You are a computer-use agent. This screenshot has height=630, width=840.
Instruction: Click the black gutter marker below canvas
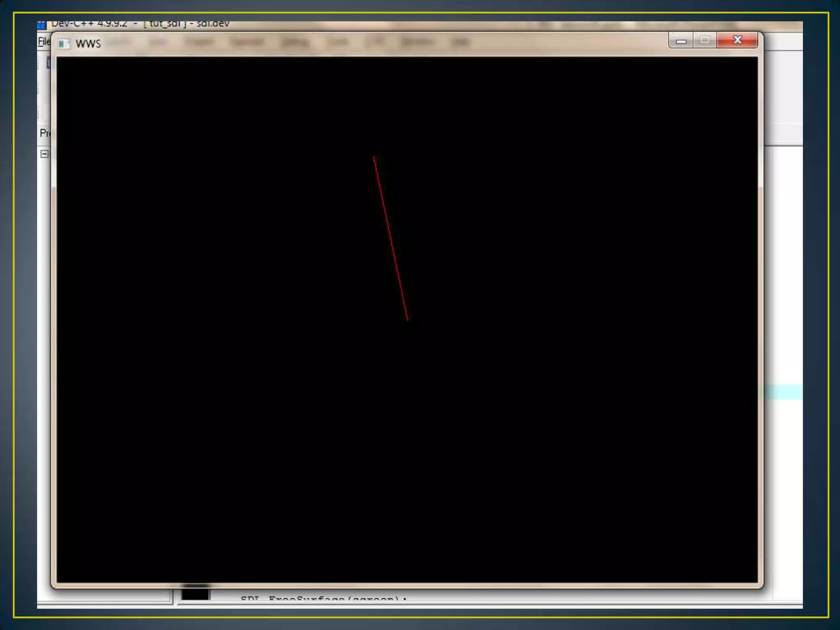click(195, 594)
